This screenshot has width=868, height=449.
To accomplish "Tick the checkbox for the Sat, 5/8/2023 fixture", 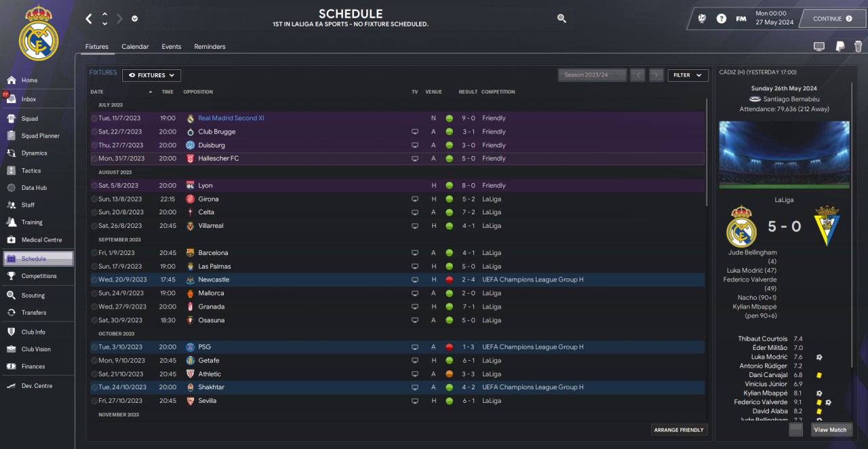I will 94,185.
